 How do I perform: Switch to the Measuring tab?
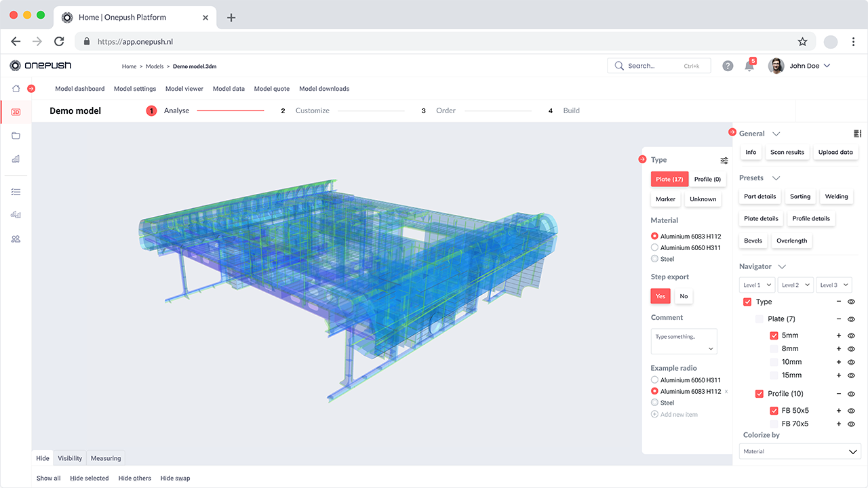point(106,458)
